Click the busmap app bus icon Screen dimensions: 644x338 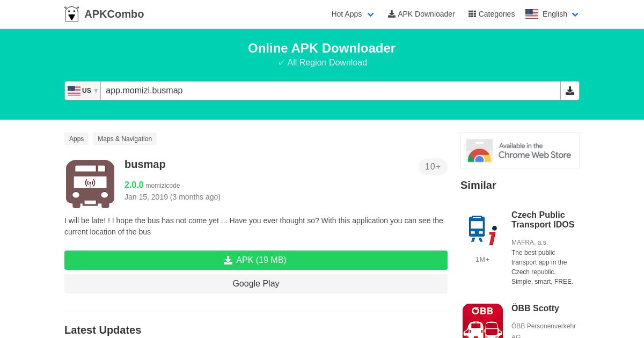click(x=90, y=183)
